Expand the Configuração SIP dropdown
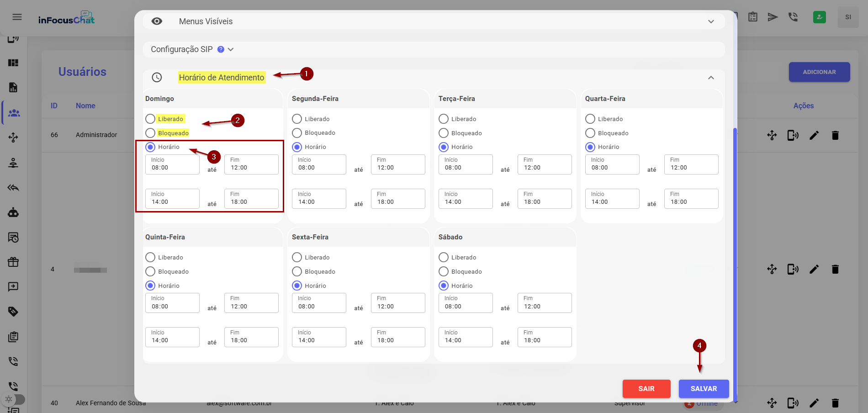This screenshot has height=413, width=868. [231, 49]
